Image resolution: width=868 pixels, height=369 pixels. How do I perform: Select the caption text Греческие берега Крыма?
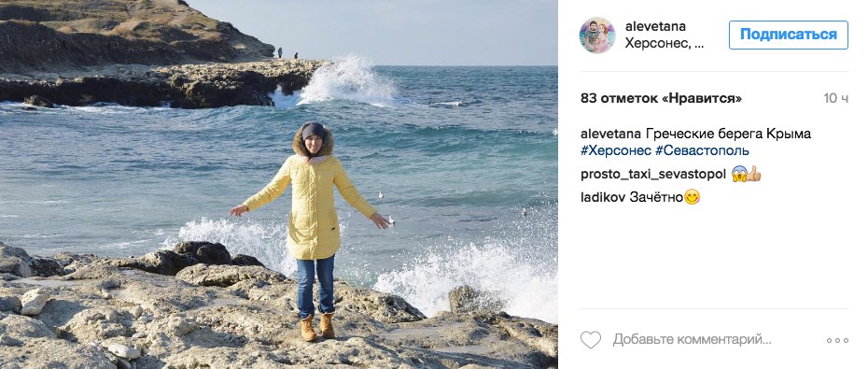tap(728, 135)
